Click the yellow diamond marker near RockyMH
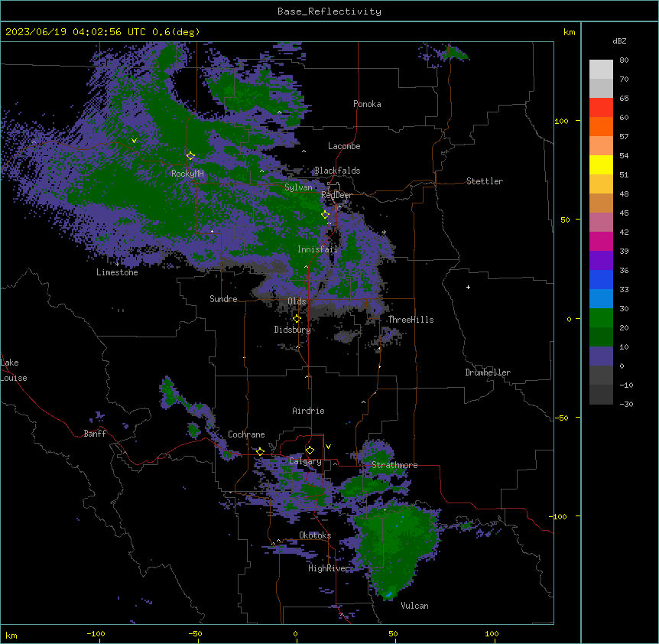Image resolution: width=659 pixels, height=644 pixels. click(x=190, y=155)
